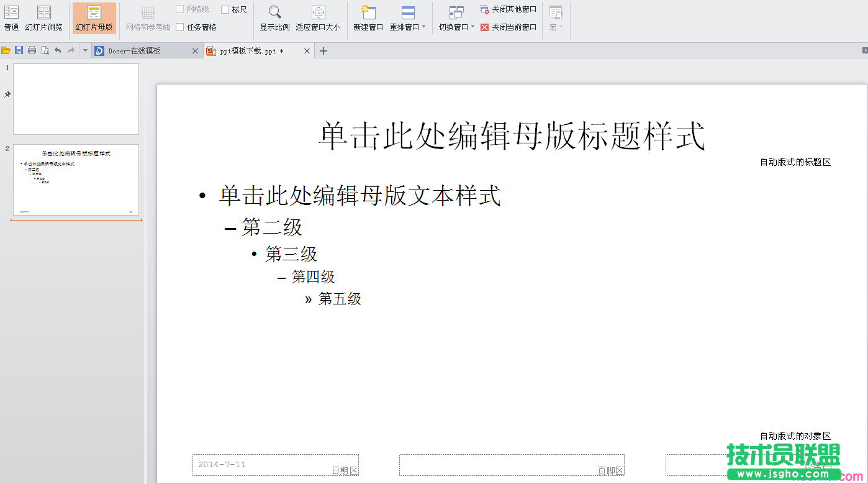Toggle the 标尺 ruler checkbox
The width and height of the screenshot is (868, 484).
pyautogui.click(x=224, y=9)
